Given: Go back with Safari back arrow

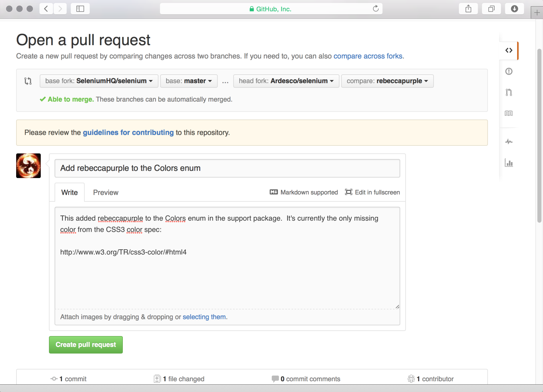Looking at the screenshot, I should [x=46, y=9].
